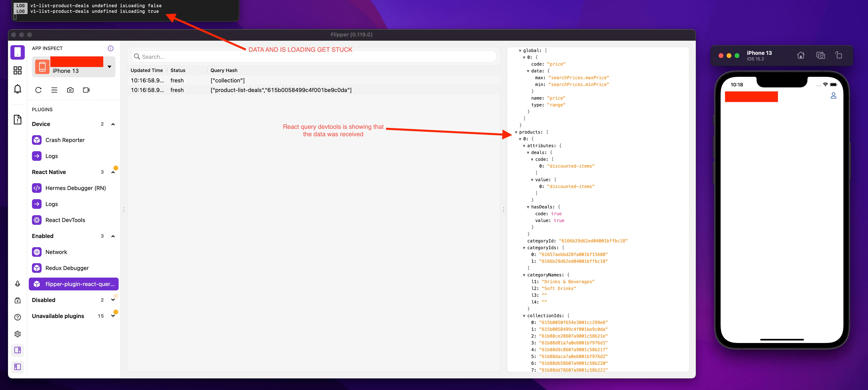Collapse the categoryNames object node
Image resolution: width=868 pixels, height=390 pixels.
(x=524, y=275)
